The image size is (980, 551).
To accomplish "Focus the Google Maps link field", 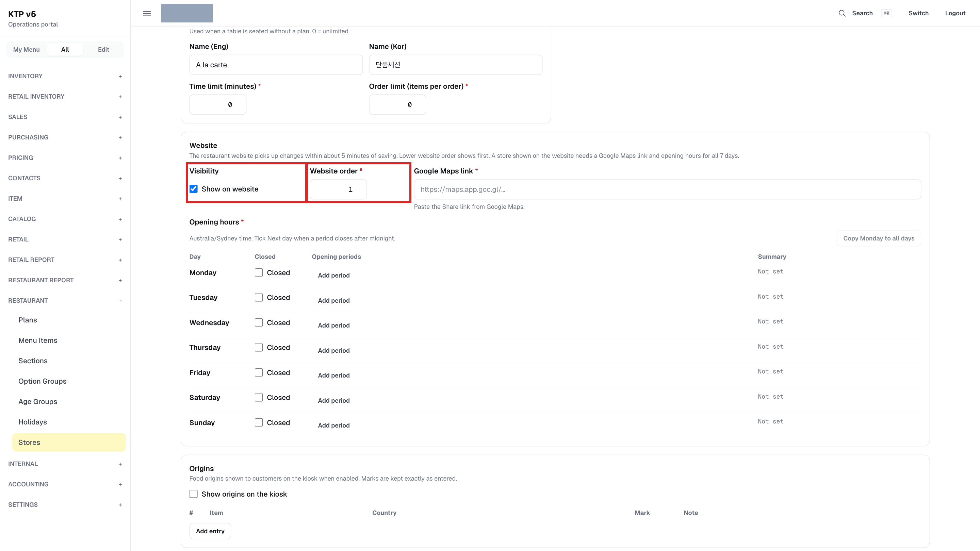I will [667, 189].
